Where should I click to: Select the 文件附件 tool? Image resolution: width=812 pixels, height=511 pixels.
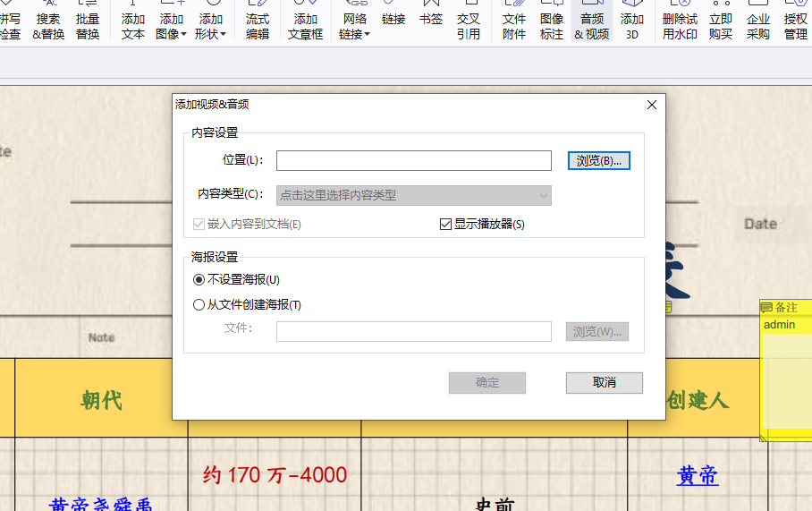point(514,20)
